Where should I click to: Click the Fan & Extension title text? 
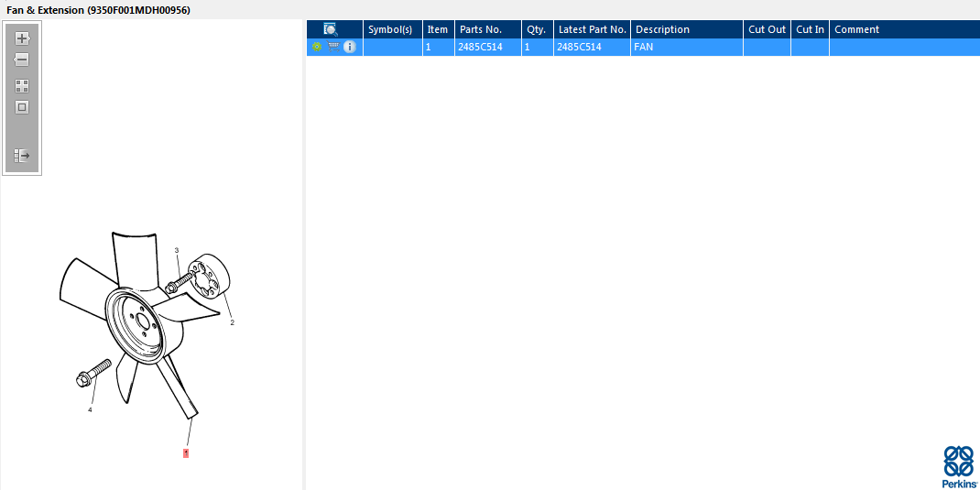[98, 10]
